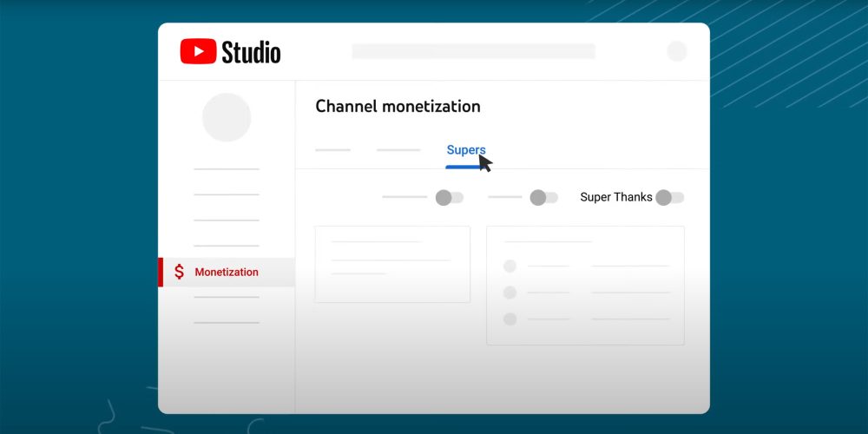
Task: Click the dollar sign Monetization icon
Action: pos(179,272)
